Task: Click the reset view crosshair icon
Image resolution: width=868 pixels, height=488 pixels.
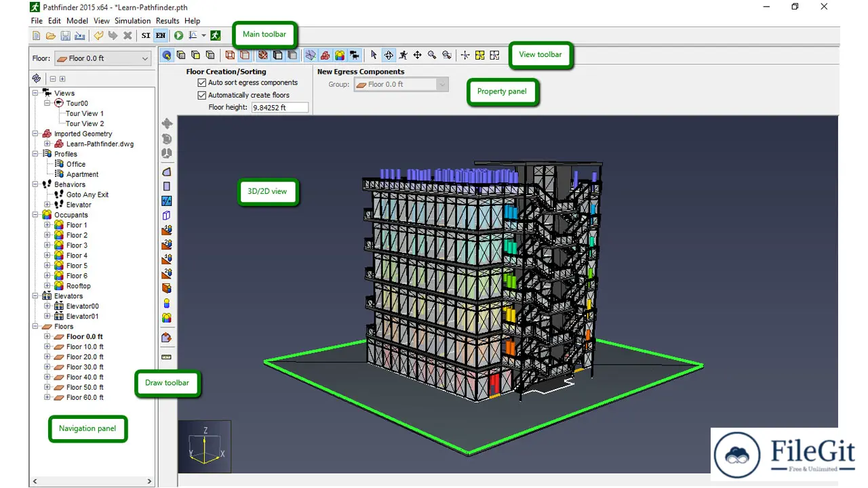Action: (465, 56)
